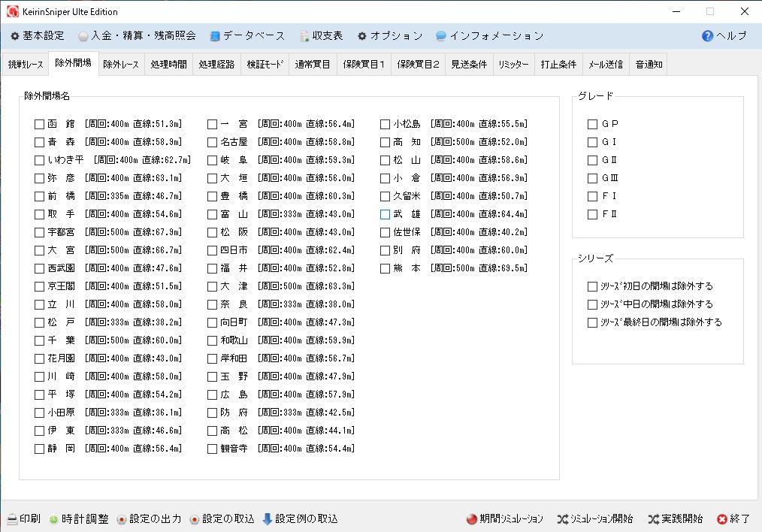Click the データベース icon
Viewport: 762px width, 532px height.
[x=215, y=36]
